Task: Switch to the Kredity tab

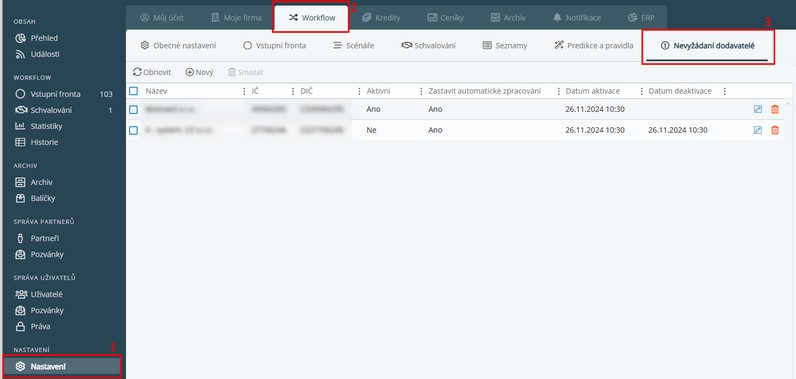Action: pos(381,18)
